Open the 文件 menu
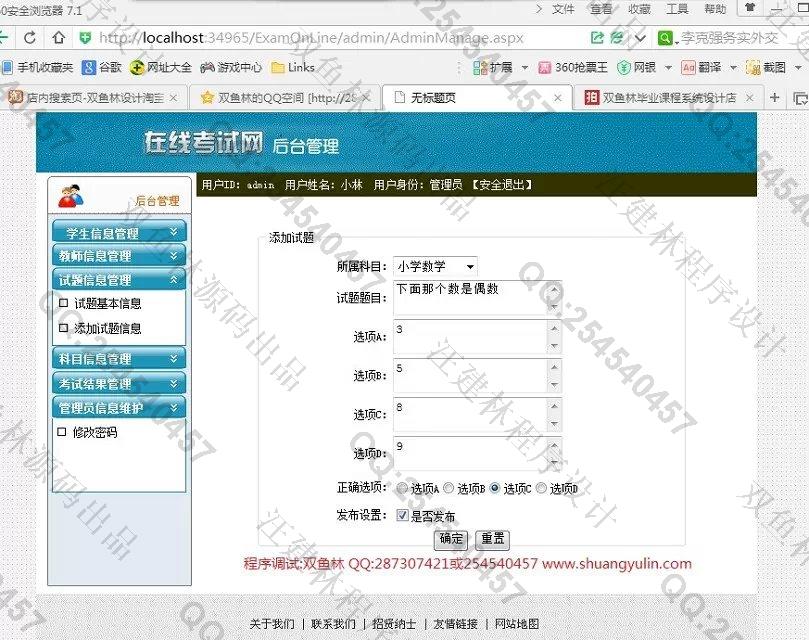 (x=563, y=9)
